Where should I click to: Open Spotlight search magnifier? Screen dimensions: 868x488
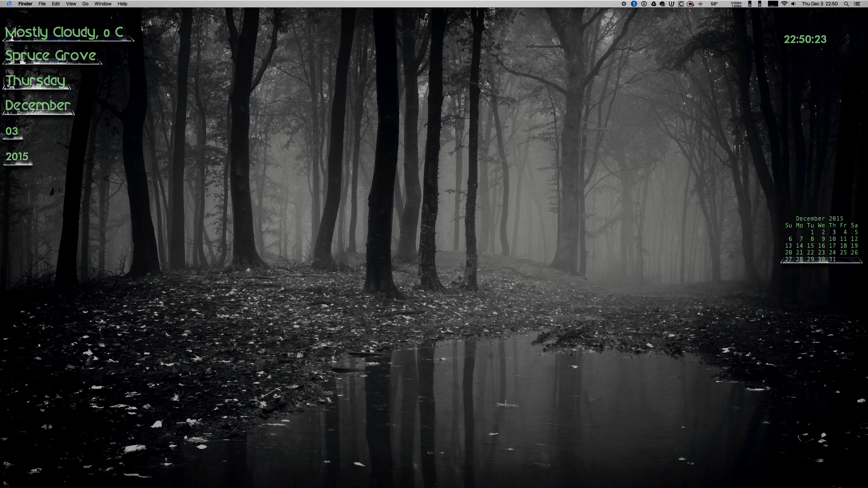pyautogui.click(x=846, y=4)
